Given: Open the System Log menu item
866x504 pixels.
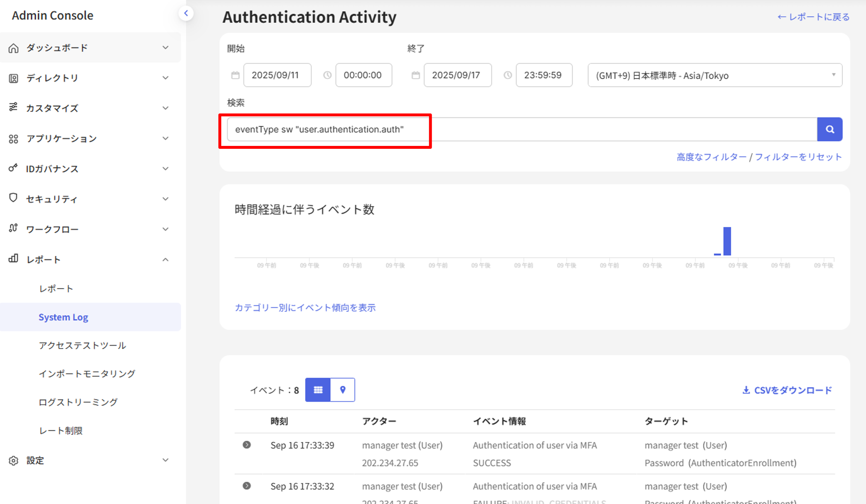Looking at the screenshot, I should (63, 317).
